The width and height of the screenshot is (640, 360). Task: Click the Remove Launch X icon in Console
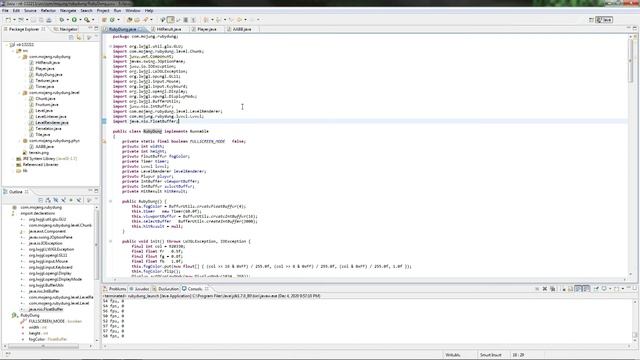544,289
